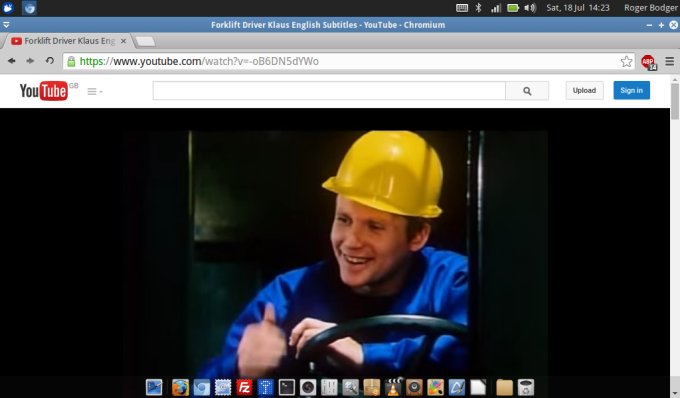
Task: Launch FileZilla from the dock
Action: pos(244,387)
